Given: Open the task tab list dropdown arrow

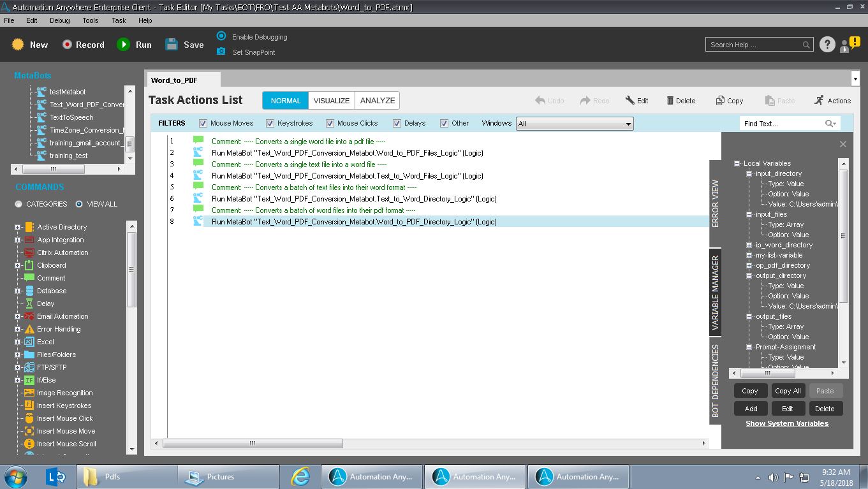Looking at the screenshot, I should [855, 79].
